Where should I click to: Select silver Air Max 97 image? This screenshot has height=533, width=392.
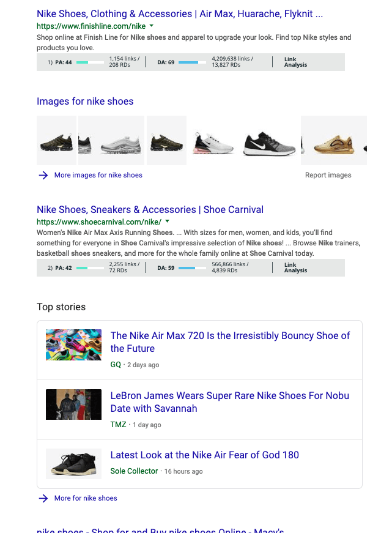(x=111, y=140)
